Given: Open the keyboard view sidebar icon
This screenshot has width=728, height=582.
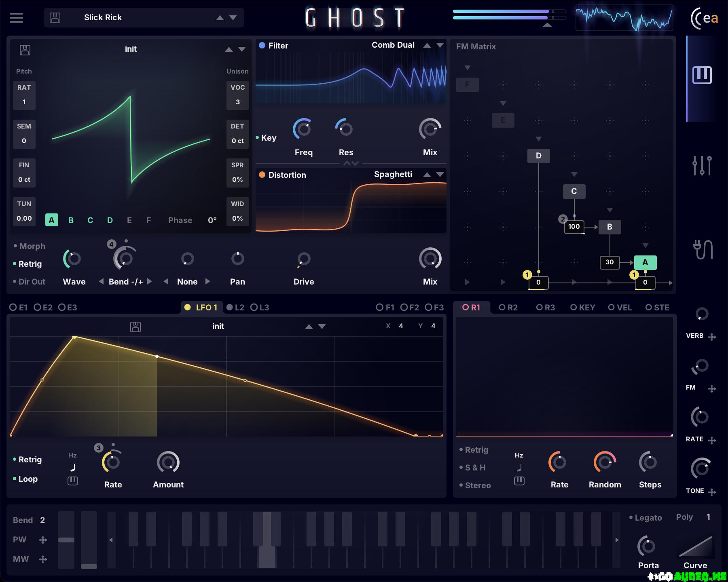Looking at the screenshot, I should coord(702,75).
